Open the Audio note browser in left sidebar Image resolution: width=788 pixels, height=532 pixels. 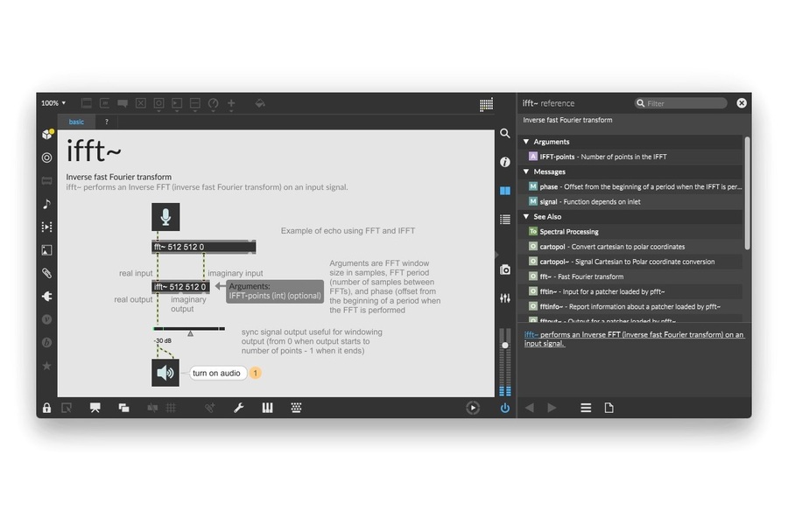point(46,204)
